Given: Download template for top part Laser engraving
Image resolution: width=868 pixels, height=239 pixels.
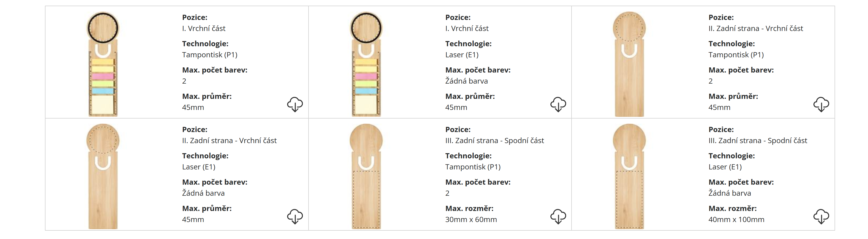Looking at the screenshot, I should click(558, 104).
